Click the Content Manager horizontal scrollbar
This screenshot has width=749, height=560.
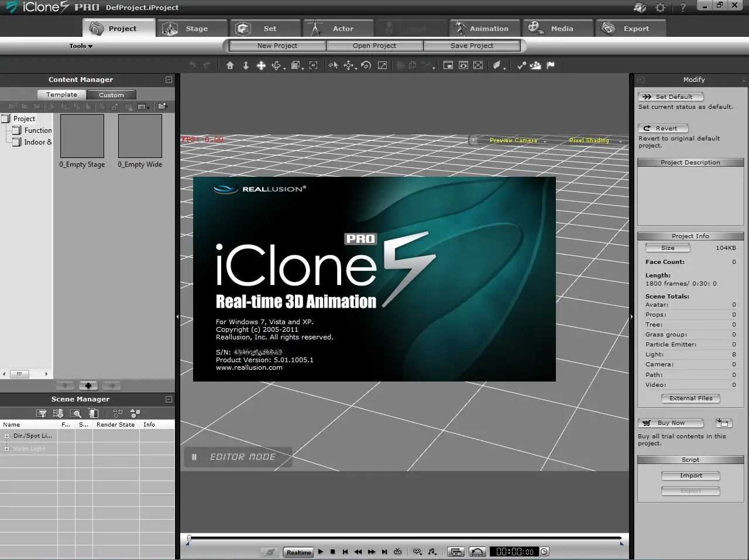pyautogui.click(x=26, y=374)
